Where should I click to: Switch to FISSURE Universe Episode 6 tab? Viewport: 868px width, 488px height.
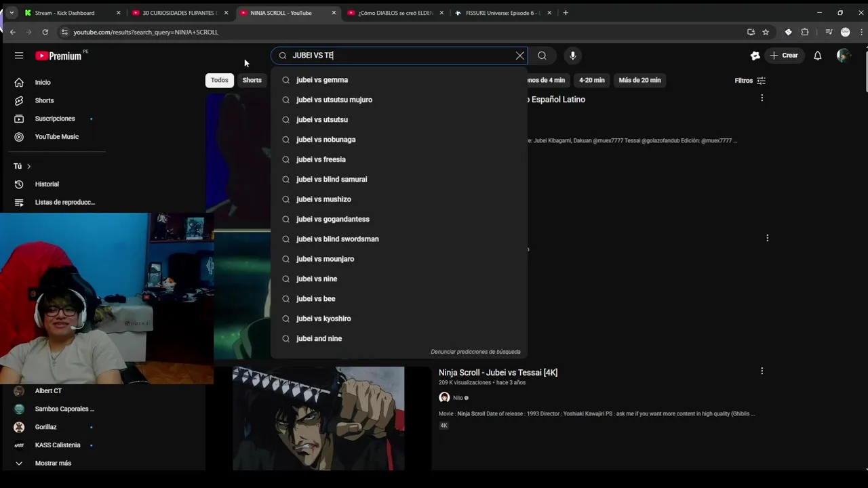502,13
